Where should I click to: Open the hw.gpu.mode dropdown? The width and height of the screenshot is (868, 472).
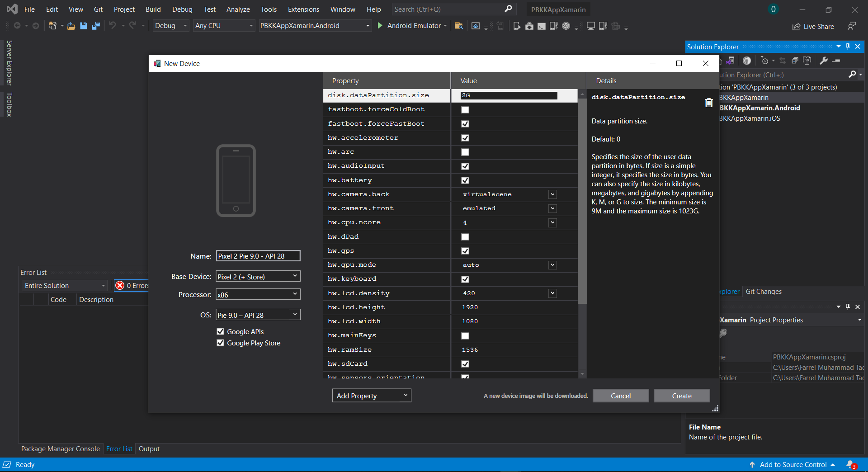(552, 265)
